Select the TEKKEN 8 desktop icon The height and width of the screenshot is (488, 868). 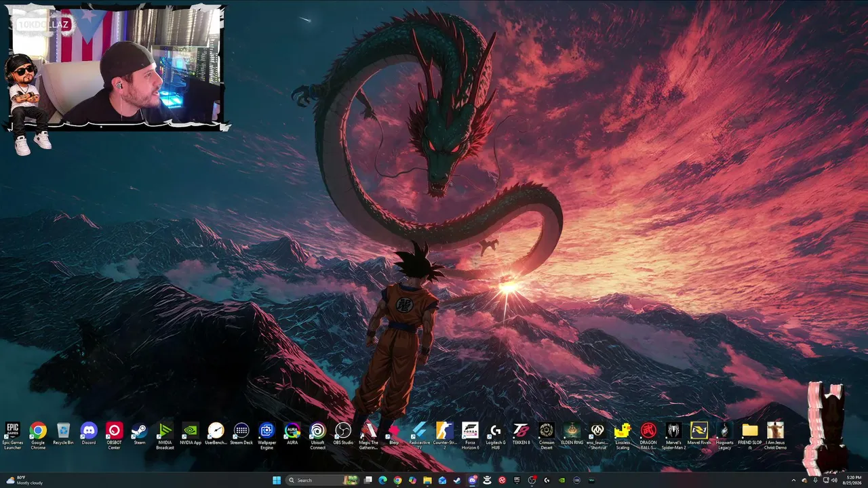(521, 434)
